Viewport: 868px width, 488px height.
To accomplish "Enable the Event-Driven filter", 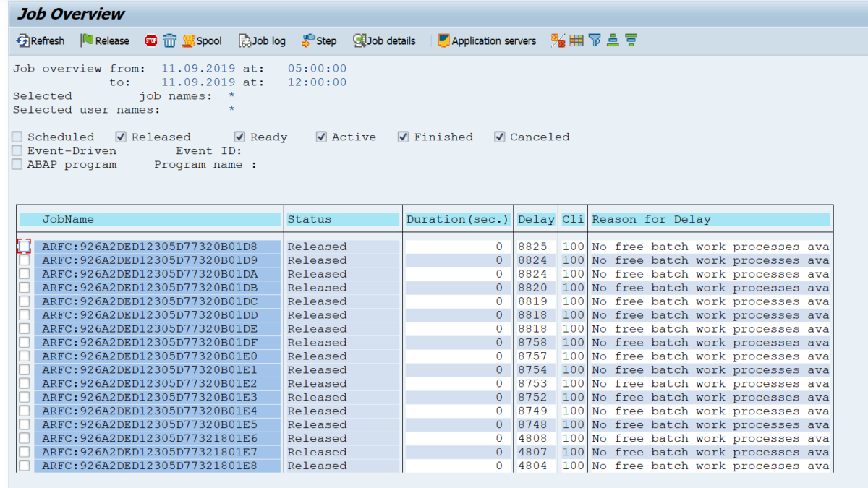I will tap(16, 150).
